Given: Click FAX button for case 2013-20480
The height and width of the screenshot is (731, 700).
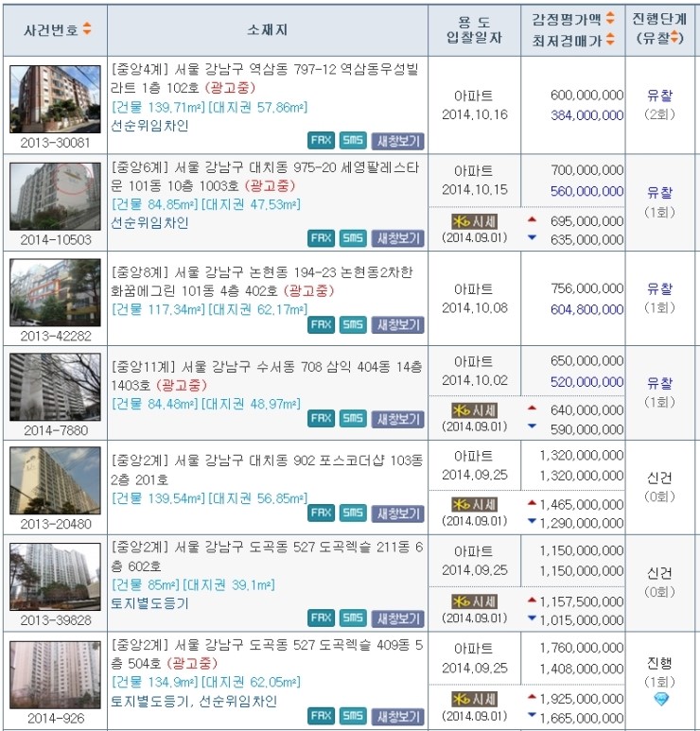Looking at the screenshot, I should click(x=321, y=513).
